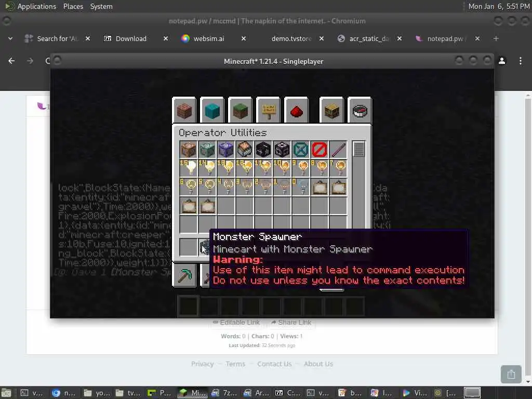Open a new Chromium tab
Screen dimensions: 532x399
coord(496,38)
